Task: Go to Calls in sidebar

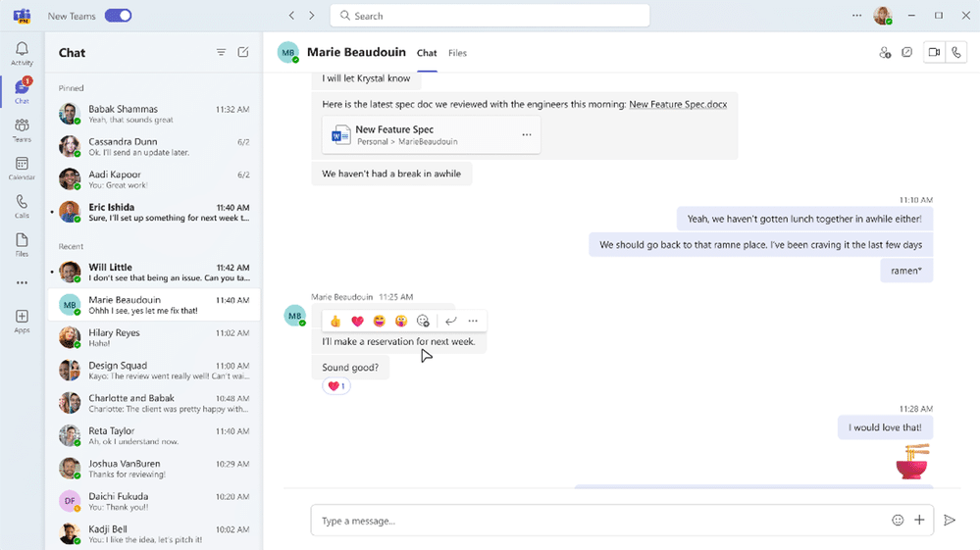Action: [x=22, y=206]
